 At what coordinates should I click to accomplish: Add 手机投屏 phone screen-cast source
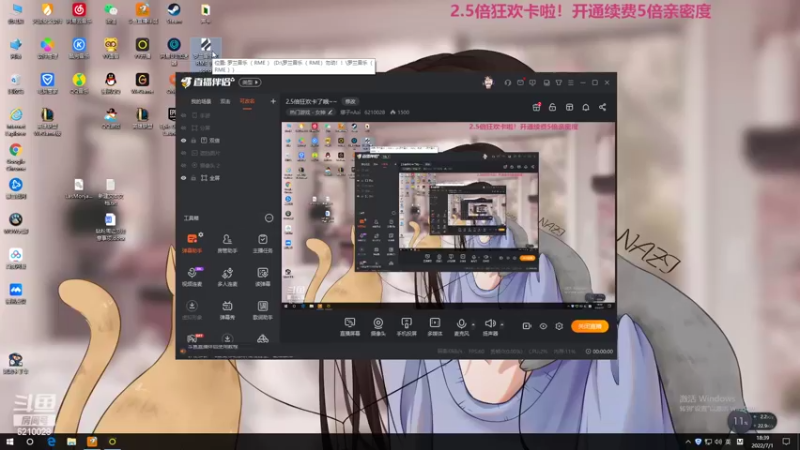(406, 327)
